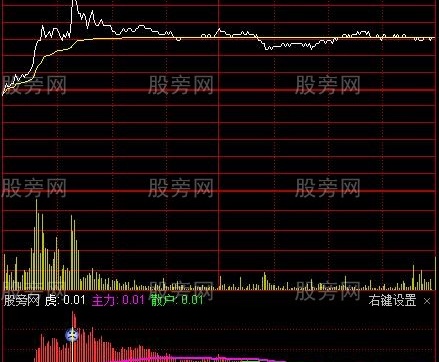This screenshot has width=439, height=362.
Task: Select the 虎: 0.01 indicator value
Action: [x=65, y=300]
